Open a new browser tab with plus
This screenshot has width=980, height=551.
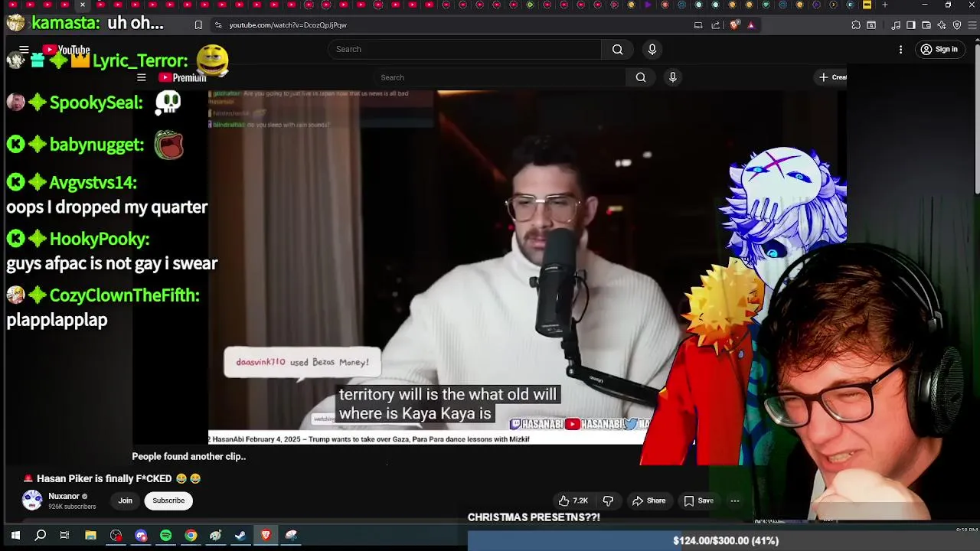(885, 5)
